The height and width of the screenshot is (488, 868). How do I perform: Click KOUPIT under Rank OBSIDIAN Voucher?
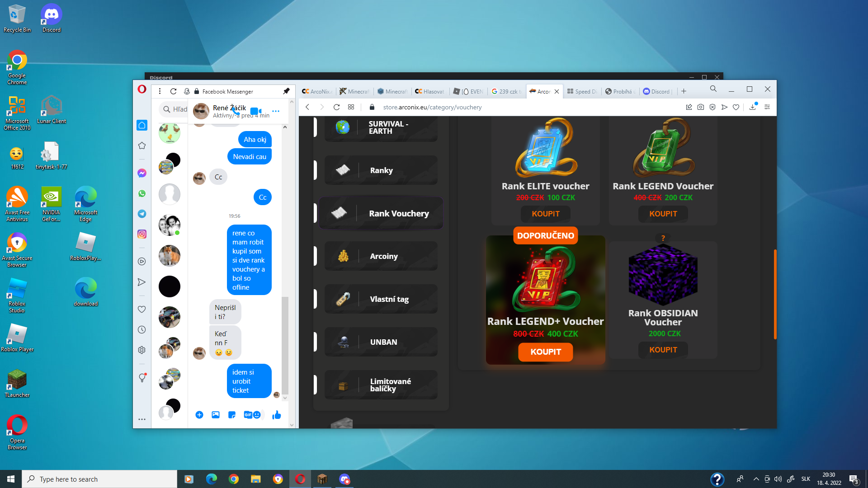(x=663, y=350)
